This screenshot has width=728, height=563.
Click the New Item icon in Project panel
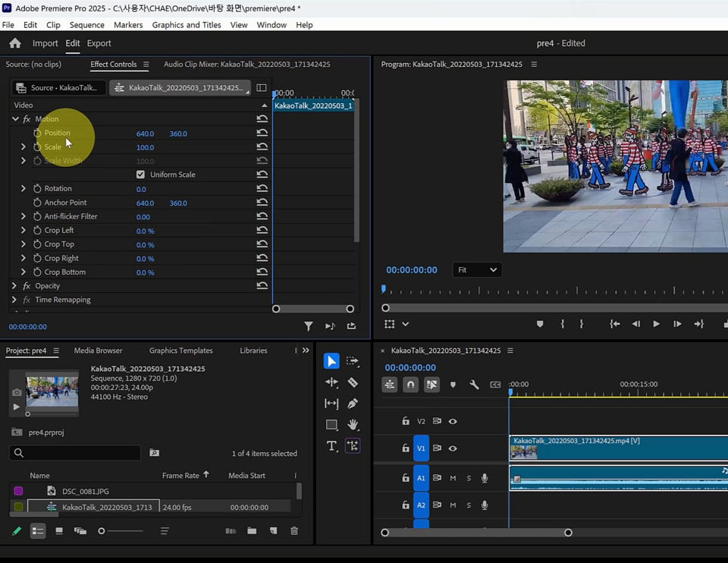pos(273,530)
